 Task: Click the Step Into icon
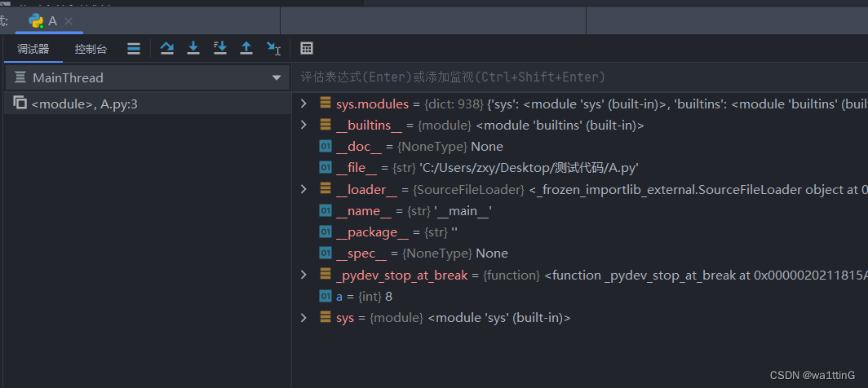[193, 49]
